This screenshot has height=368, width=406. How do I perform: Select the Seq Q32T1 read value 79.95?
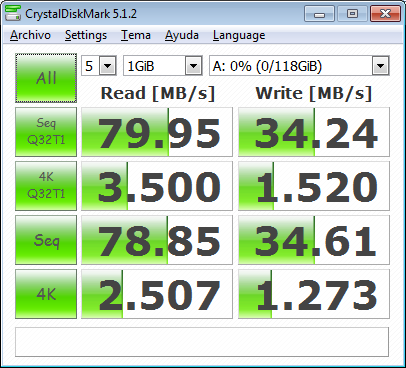click(157, 132)
